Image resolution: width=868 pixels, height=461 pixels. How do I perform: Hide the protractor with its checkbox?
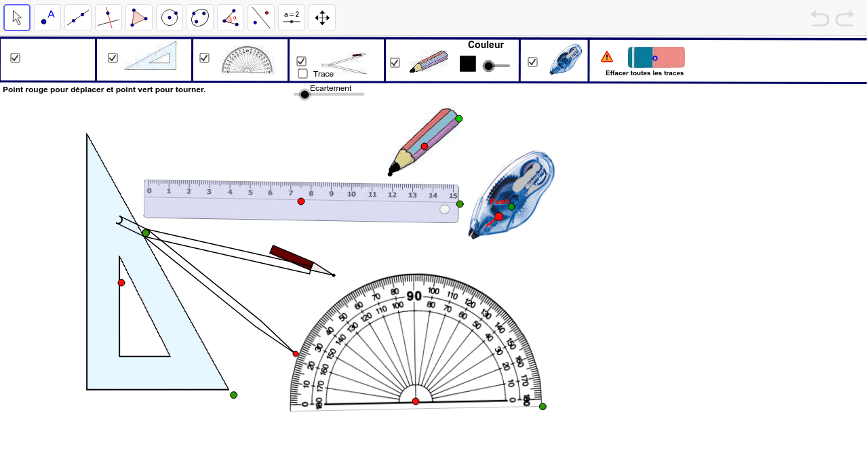coord(205,59)
